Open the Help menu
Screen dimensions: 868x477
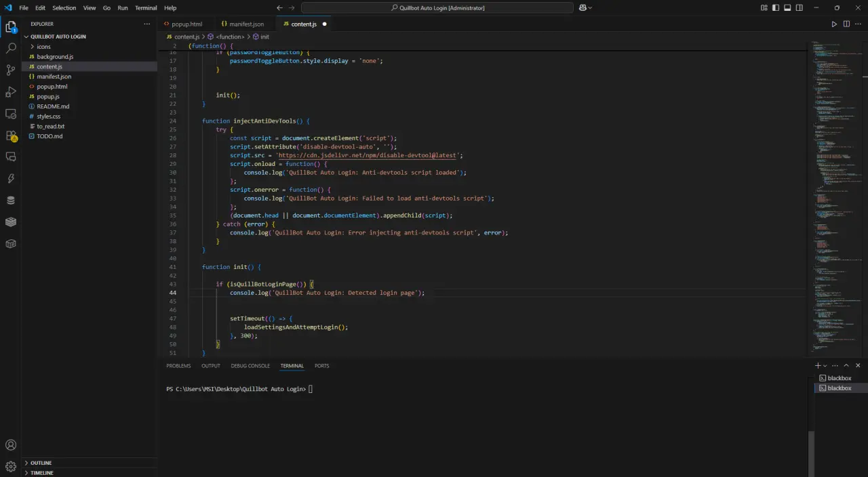click(x=170, y=7)
